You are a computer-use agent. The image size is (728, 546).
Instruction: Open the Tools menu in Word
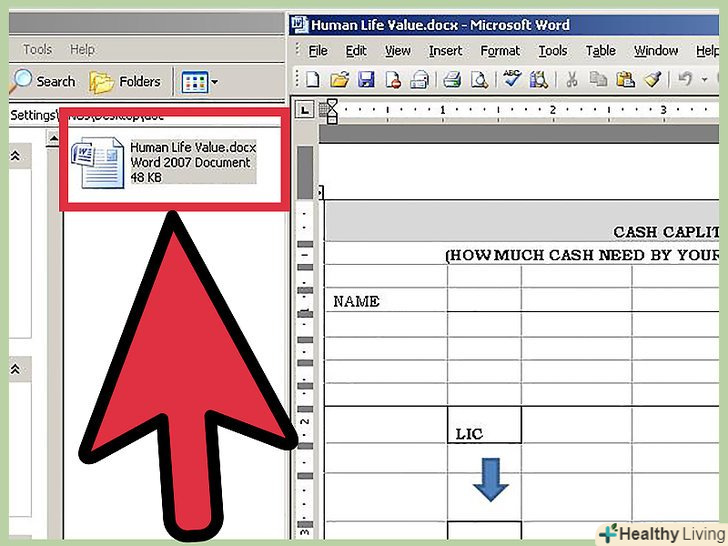point(552,51)
